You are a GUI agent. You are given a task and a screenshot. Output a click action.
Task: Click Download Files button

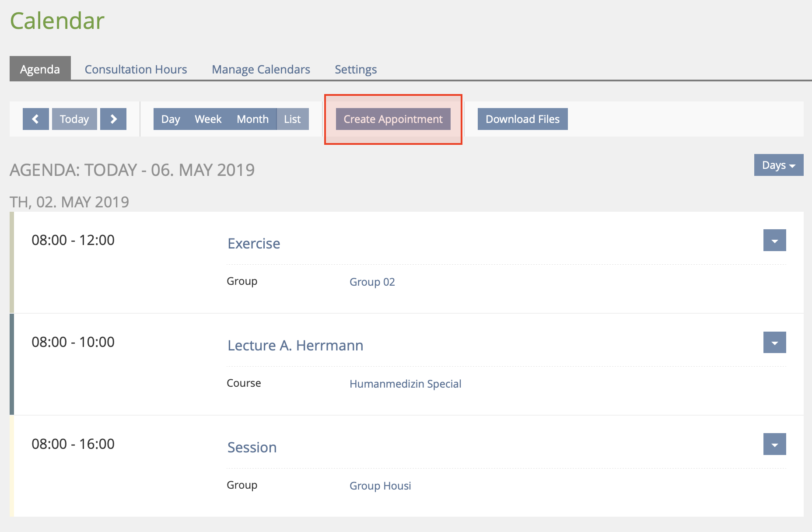(x=522, y=119)
